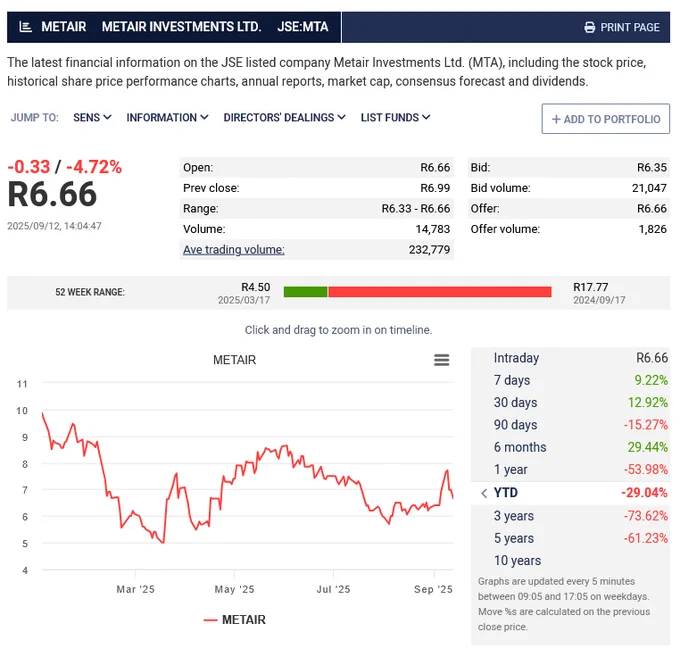Select the 1 year period
The width and height of the screenshot is (680, 657).
[x=570, y=470]
